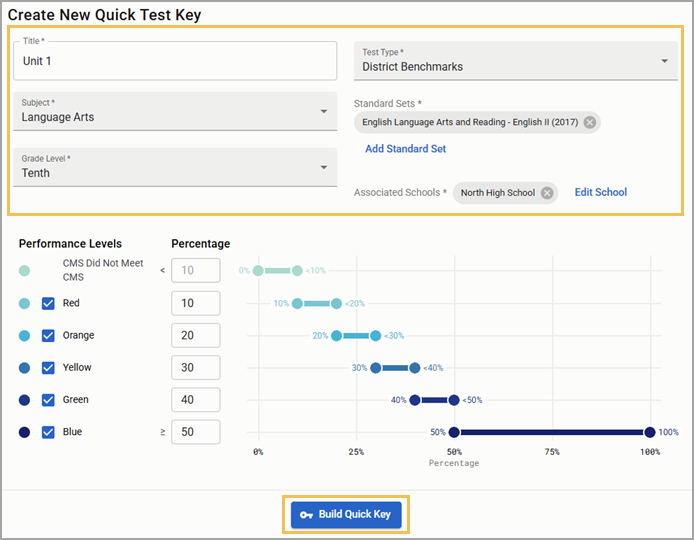
Task: Click the Add Standard Set link
Action: coord(405,149)
